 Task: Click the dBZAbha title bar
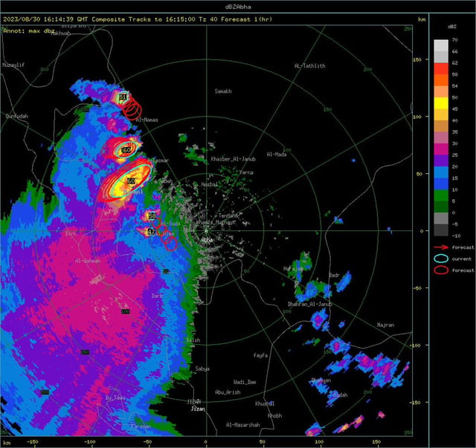(x=238, y=7)
